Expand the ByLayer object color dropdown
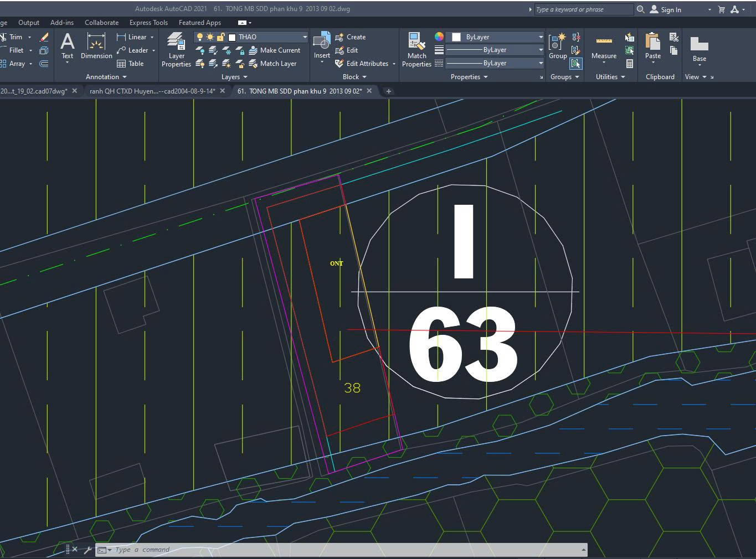756x559 pixels. tap(541, 37)
